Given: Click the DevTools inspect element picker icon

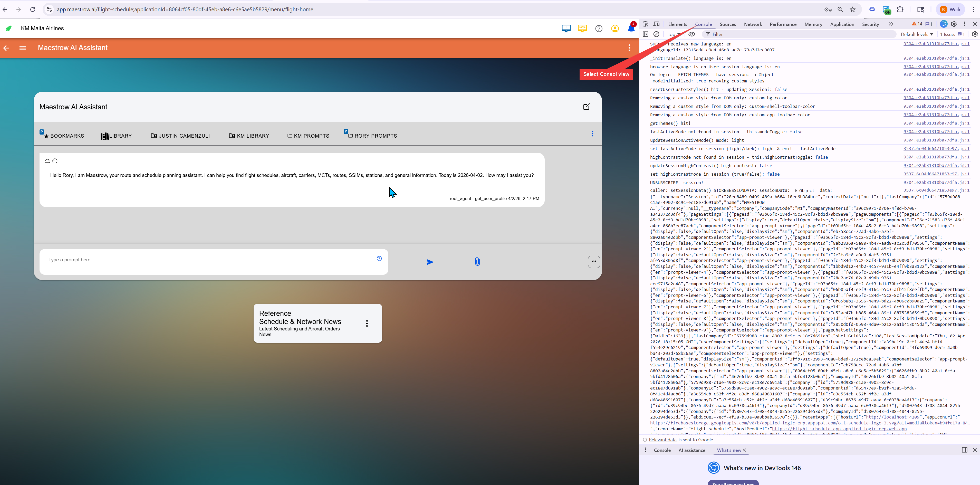Looking at the screenshot, I should [646, 24].
